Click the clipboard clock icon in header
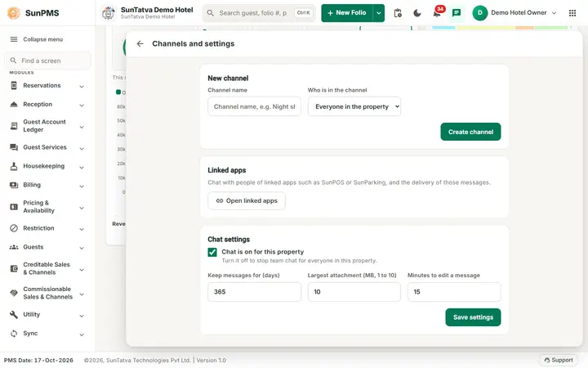Image resolution: width=588 pixels, height=368 pixels. pyautogui.click(x=398, y=13)
